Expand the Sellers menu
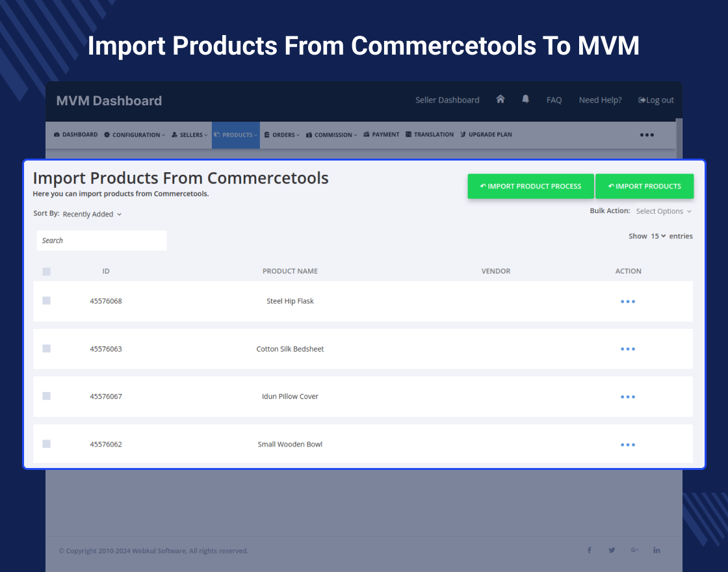 (189, 135)
